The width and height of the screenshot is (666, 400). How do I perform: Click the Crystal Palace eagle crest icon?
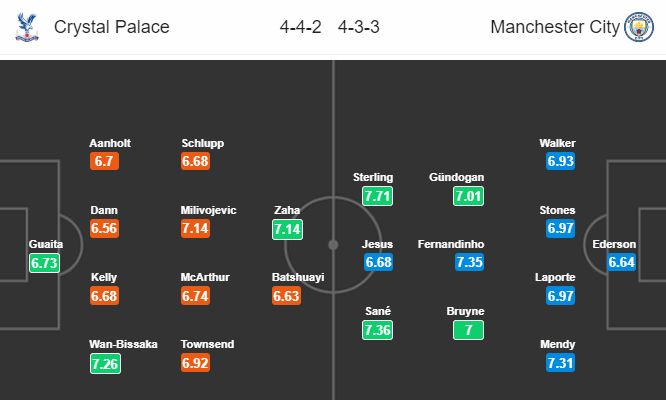[27, 27]
